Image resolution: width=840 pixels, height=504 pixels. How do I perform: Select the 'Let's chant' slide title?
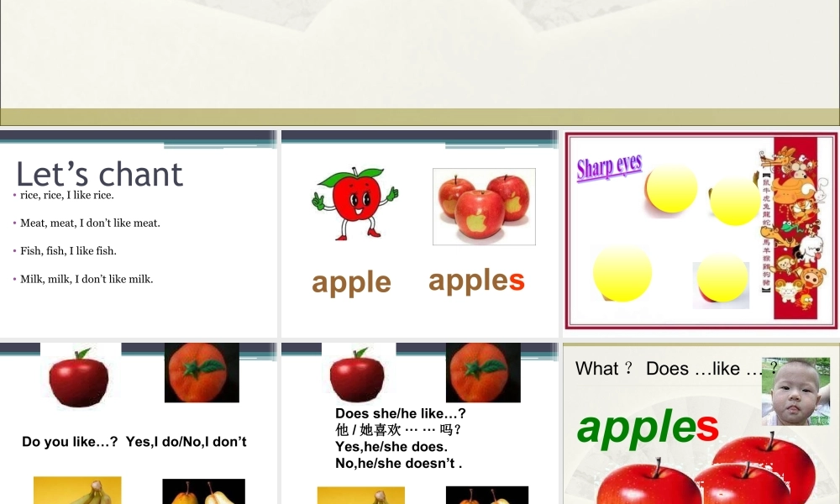pos(98,174)
